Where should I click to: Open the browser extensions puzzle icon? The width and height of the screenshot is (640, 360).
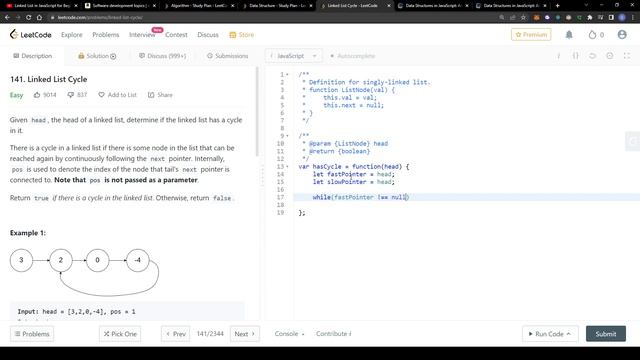pos(590,18)
